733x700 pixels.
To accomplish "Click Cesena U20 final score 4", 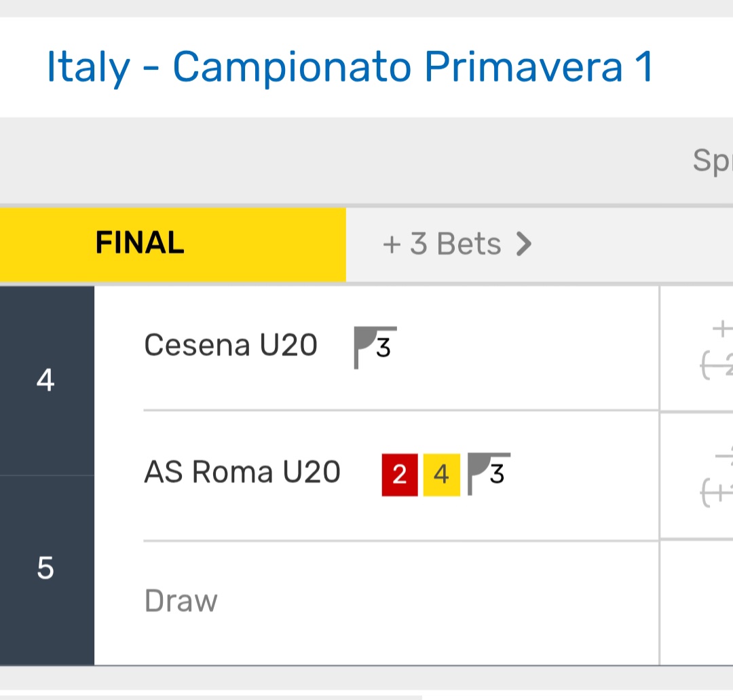I will click(45, 381).
